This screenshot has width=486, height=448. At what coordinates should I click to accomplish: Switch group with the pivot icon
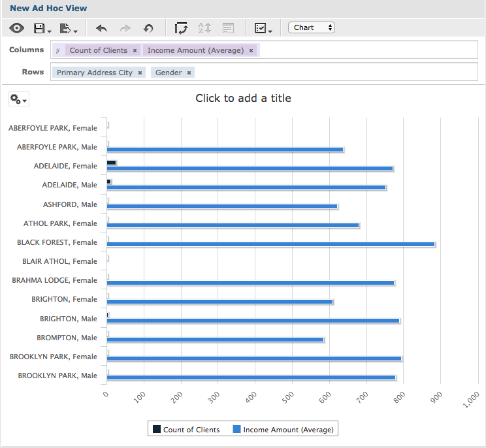point(181,28)
